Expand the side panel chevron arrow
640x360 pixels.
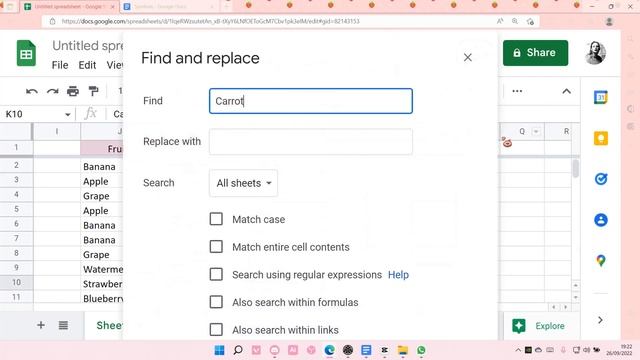[x=600, y=320]
